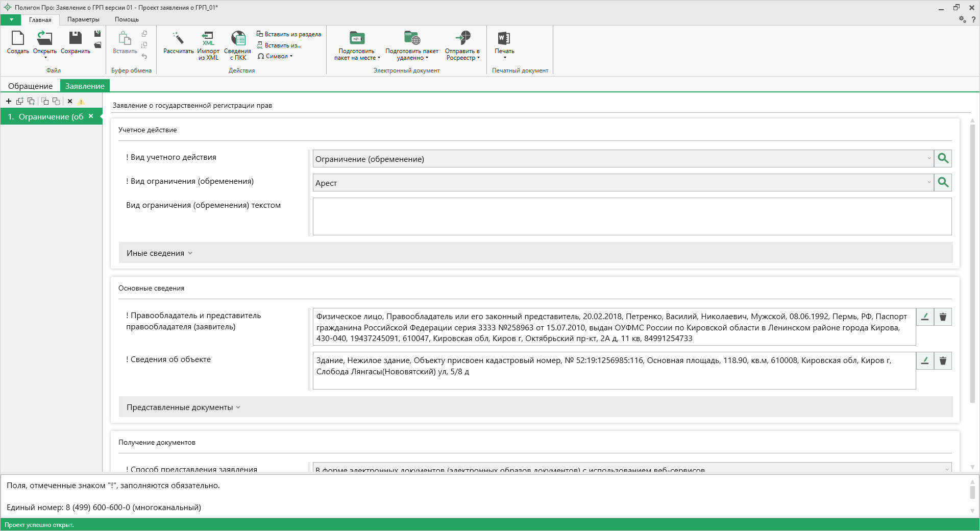This screenshot has height=531, width=980.
Task: Delete Правообладатель entry with trash icon
Action: coord(943,317)
